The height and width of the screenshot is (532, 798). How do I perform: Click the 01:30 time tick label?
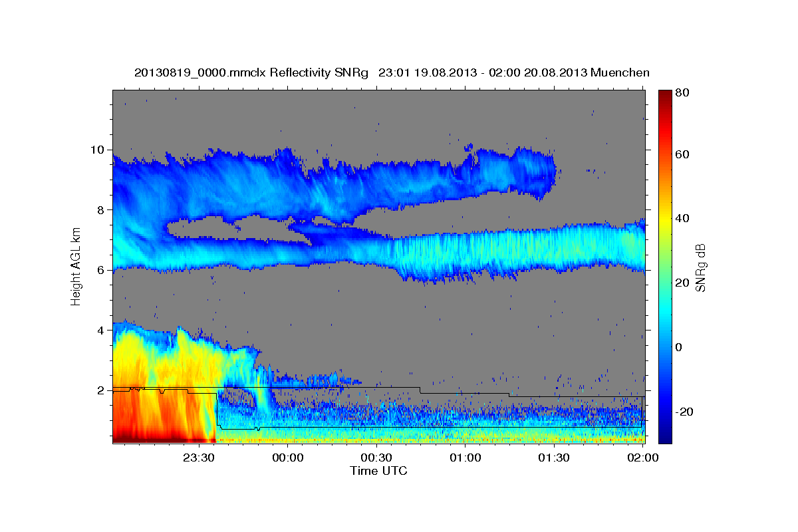coord(554,458)
